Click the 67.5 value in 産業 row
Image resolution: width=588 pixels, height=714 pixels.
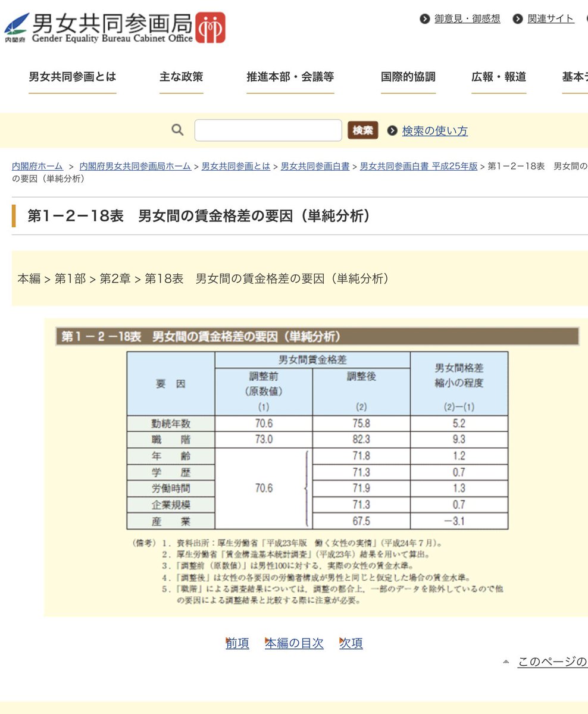[x=361, y=521]
